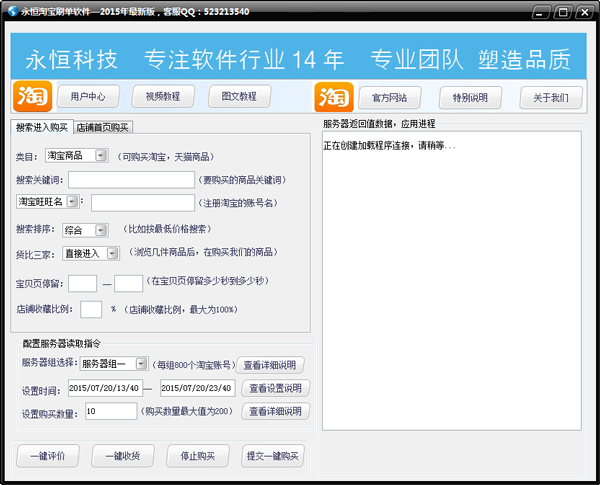Screen dimensions: 600x485
Task: Open the 淘宝旺旺名 account type dropdown
Action: coord(71,201)
